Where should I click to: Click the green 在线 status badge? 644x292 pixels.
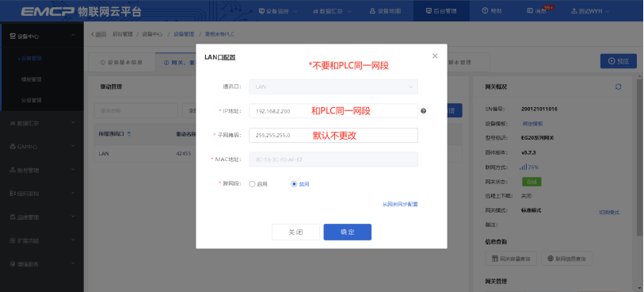click(x=532, y=182)
